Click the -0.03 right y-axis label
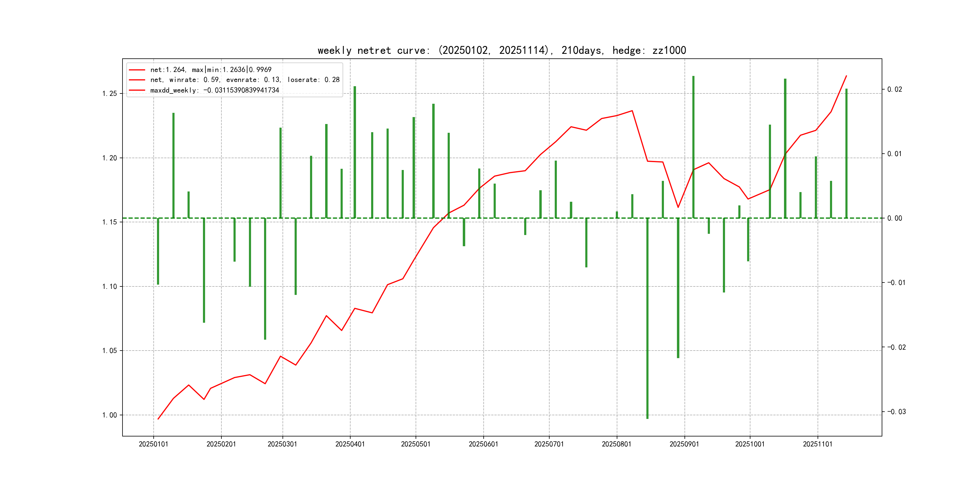Screen dimensions: 980x490 [896, 412]
